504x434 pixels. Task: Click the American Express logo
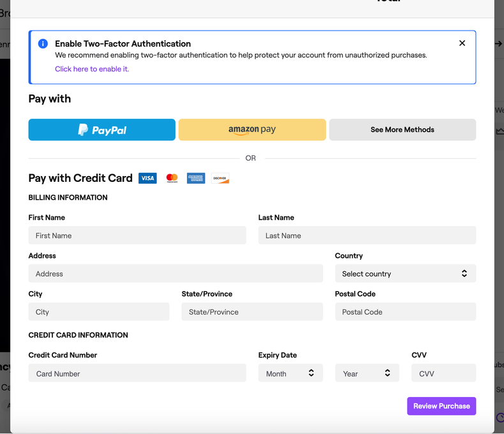pos(196,178)
